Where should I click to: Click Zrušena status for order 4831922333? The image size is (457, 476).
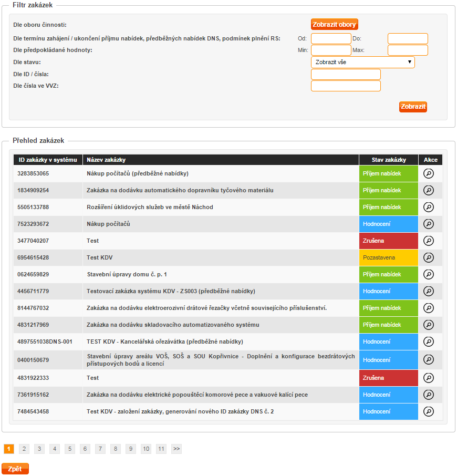(x=388, y=378)
